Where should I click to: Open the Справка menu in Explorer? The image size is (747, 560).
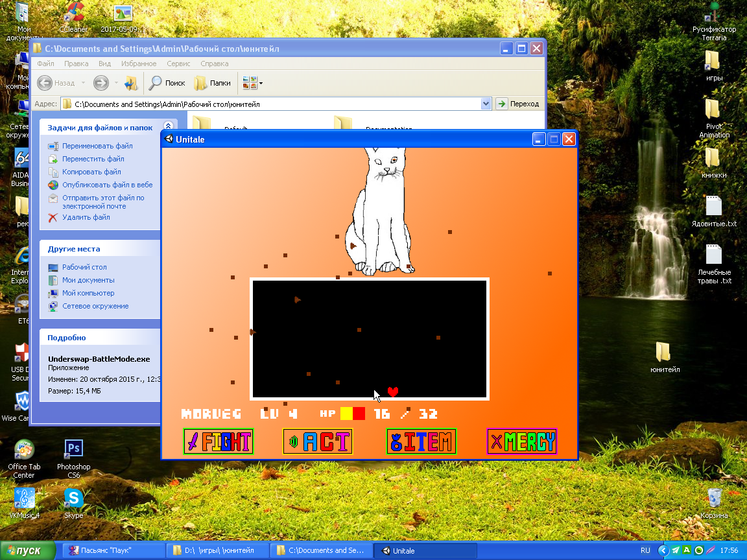(215, 64)
